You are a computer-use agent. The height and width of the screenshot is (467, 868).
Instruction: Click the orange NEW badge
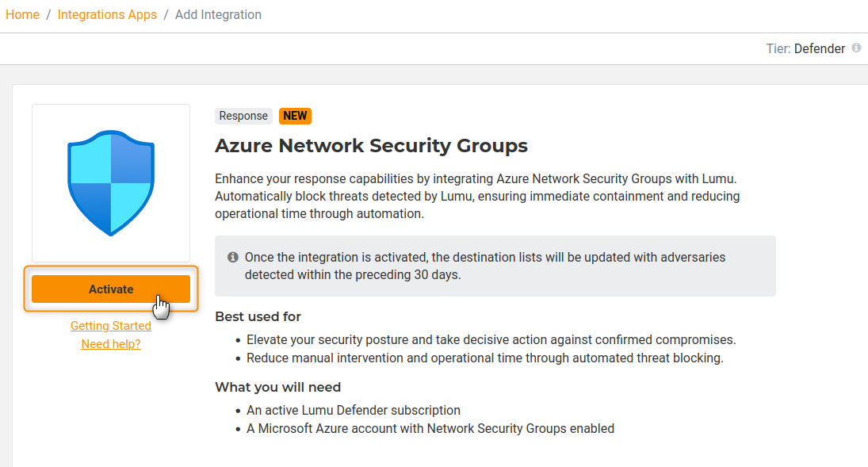pyautogui.click(x=295, y=116)
